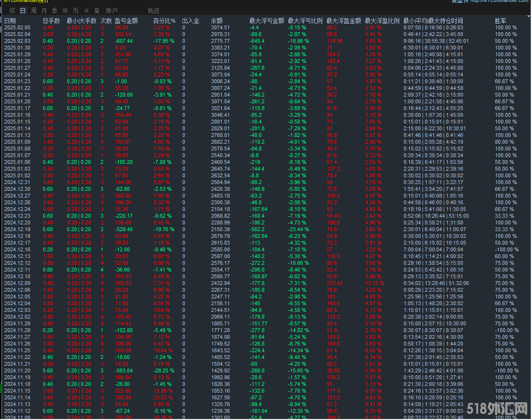Select the 2025.02.03 date row

point(17,41)
